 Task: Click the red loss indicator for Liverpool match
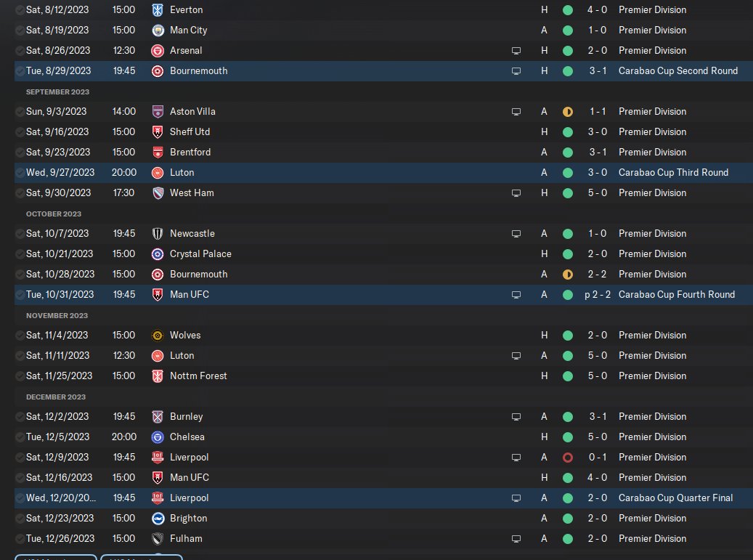[x=568, y=458]
